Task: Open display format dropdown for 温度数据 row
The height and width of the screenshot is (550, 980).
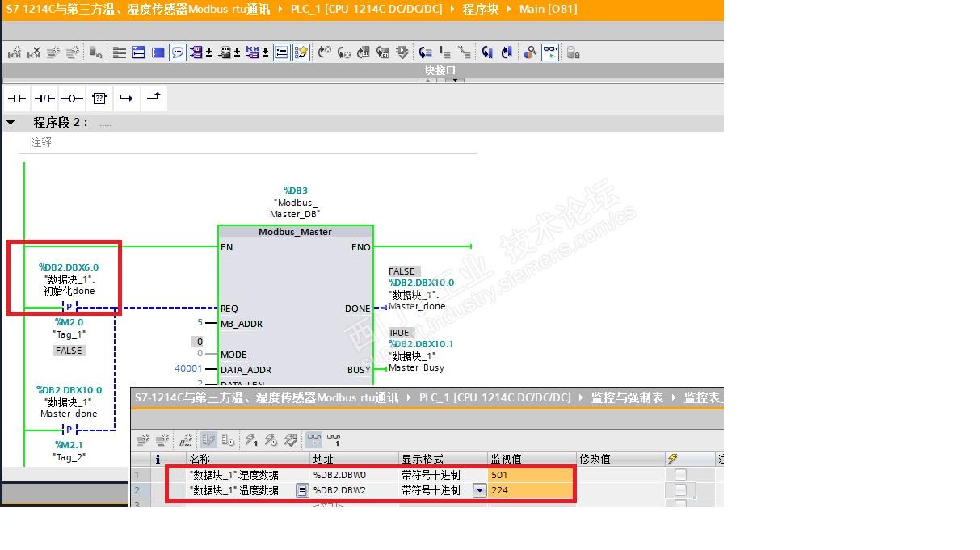Action: click(480, 490)
